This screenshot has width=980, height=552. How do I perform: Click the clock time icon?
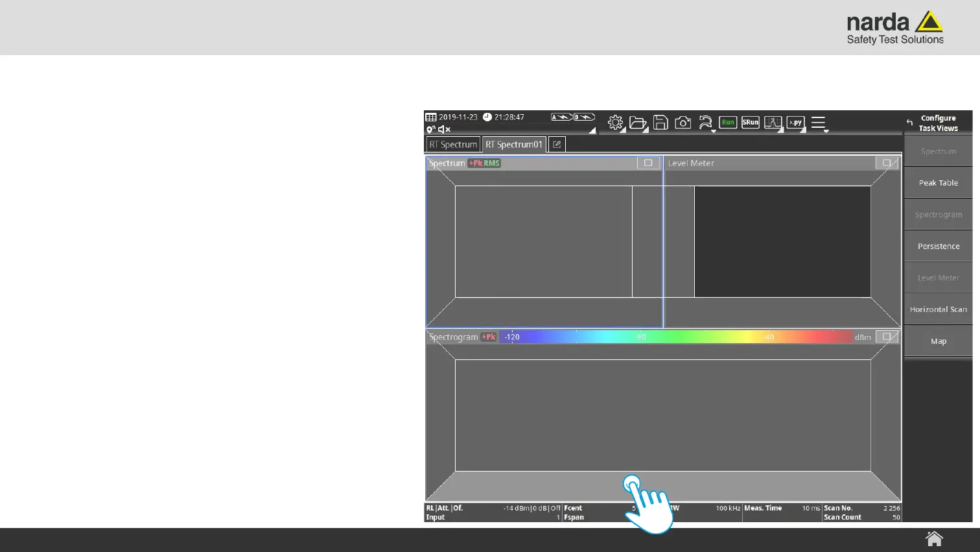(x=487, y=117)
